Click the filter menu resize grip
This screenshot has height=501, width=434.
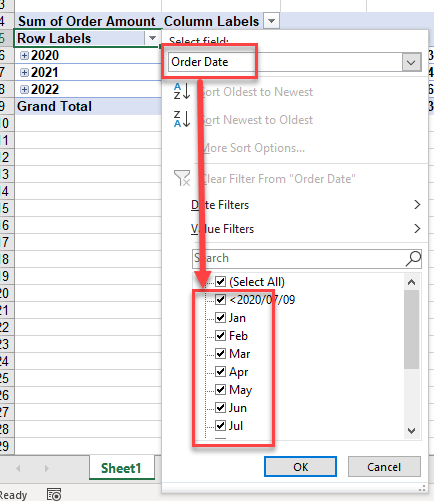coord(423,488)
